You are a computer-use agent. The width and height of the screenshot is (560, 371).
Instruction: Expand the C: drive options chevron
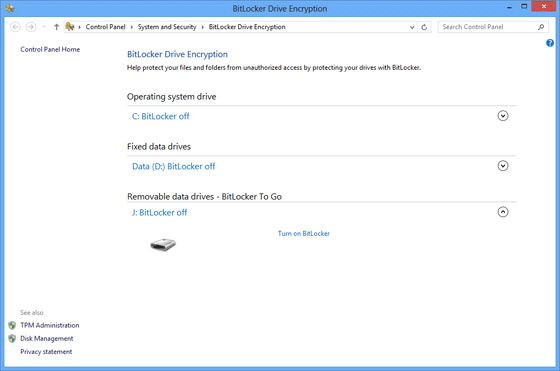click(503, 116)
